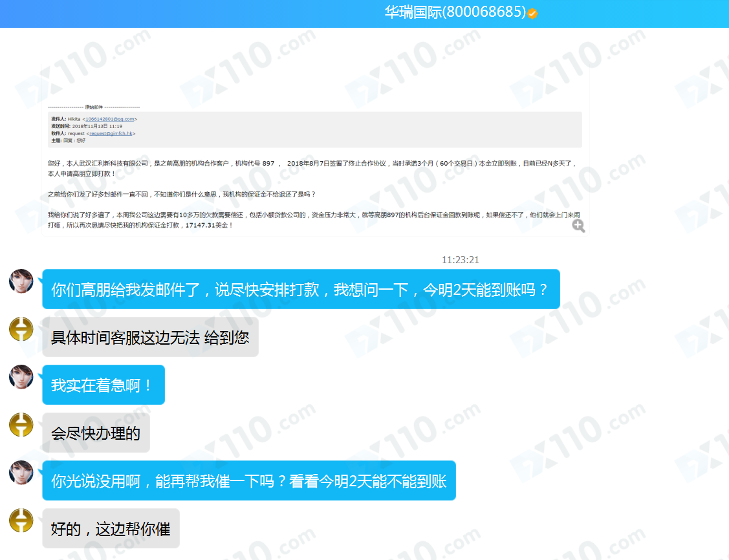Open the recipient link request@gimfch.hk
Image resolution: width=729 pixels, height=560 pixels.
[111, 134]
